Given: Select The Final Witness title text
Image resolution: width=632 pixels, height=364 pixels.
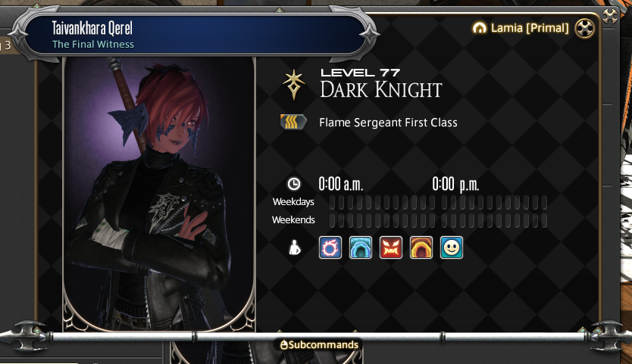Looking at the screenshot, I should coord(93,45).
